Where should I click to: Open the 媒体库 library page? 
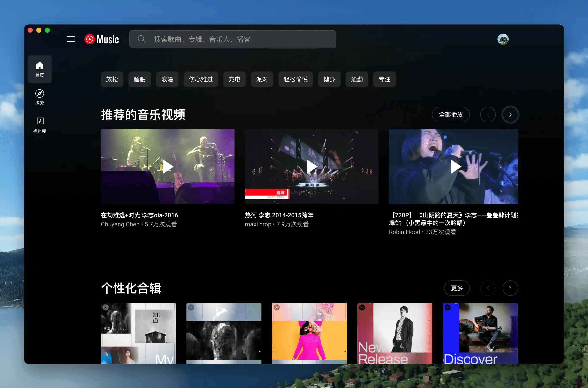(40, 125)
